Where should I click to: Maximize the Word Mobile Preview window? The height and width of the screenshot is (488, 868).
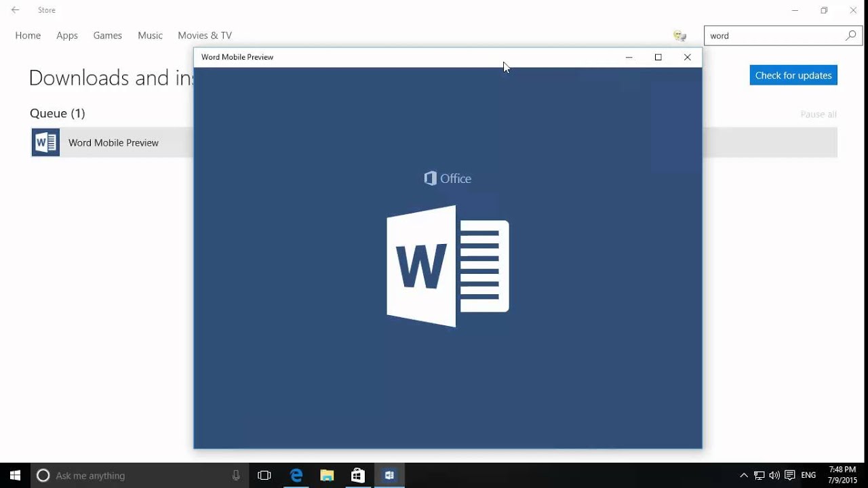pyautogui.click(x=658, y=57)
